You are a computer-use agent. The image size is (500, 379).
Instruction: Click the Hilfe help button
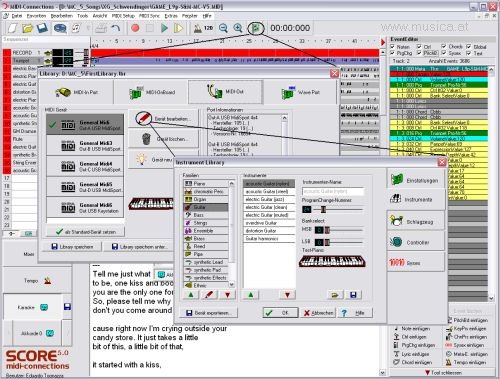[355, 313]
